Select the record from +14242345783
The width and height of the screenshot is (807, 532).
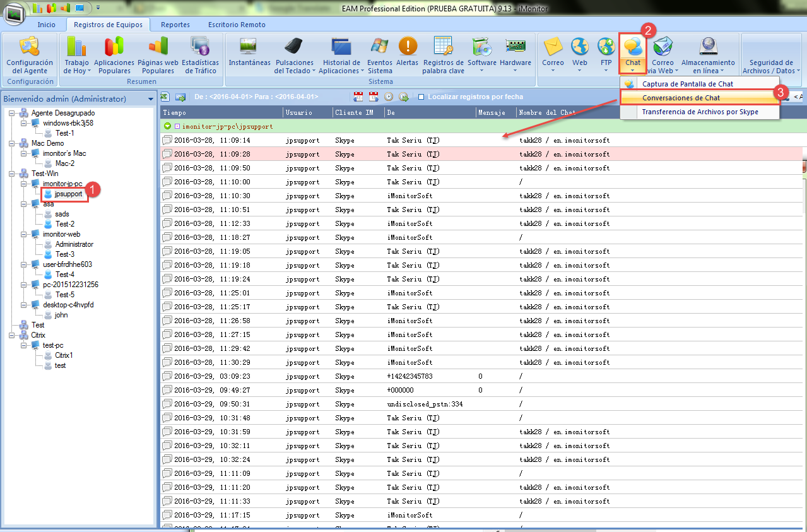(483, 376)
